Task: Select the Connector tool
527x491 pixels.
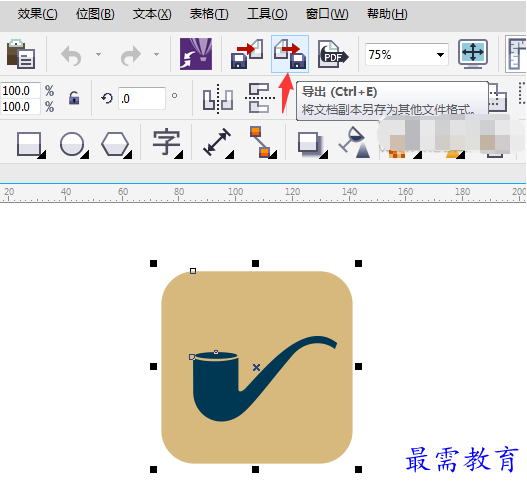Action: (x=263, y=142)
